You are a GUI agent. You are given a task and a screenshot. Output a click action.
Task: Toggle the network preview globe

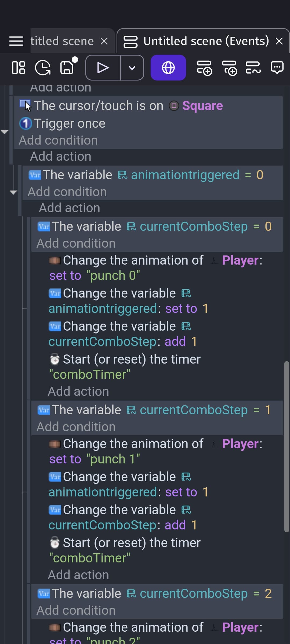click(x=168, y=68)
